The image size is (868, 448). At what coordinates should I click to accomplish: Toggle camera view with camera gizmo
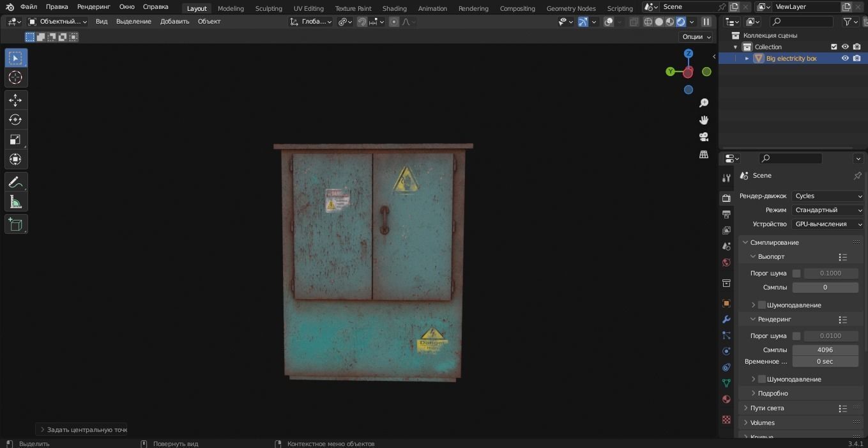pyautogui.click(x=704, y=137)
